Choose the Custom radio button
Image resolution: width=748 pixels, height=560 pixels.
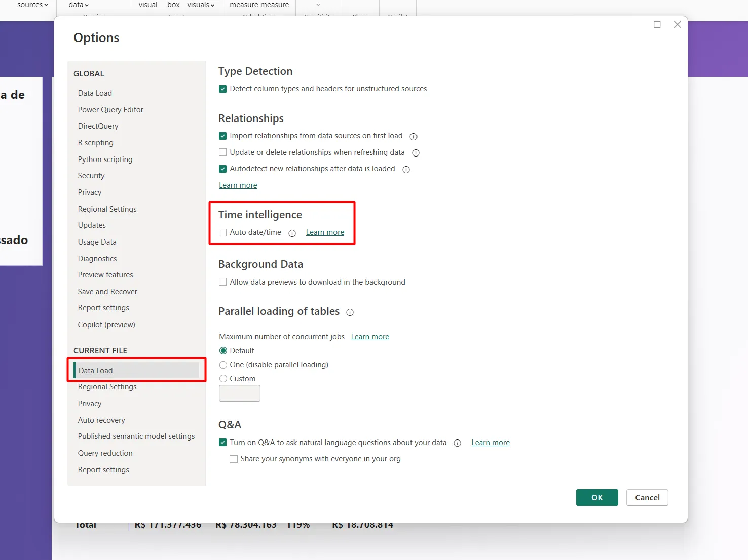coord(223,379)
